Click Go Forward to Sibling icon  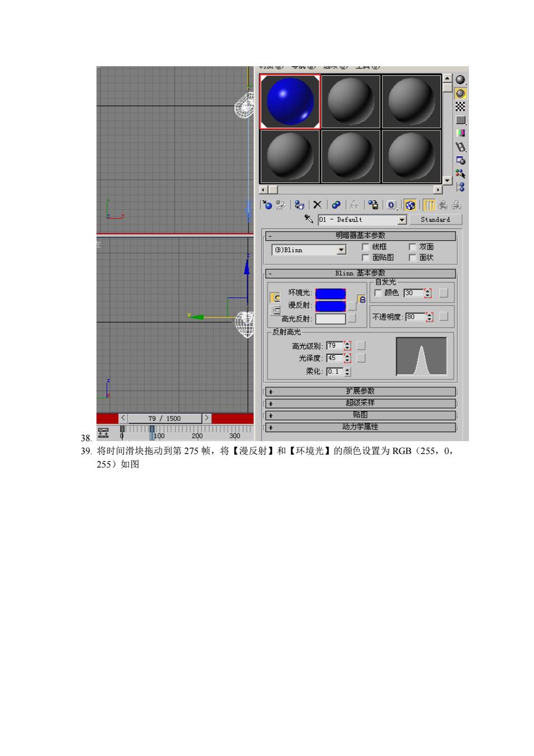point(457,205)
